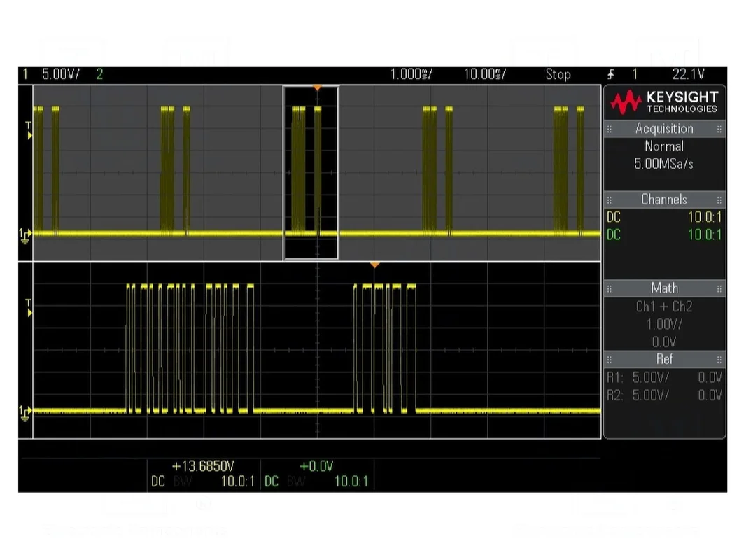Viewport: 746px width, 560px height.
Task: Click the trigger level 22.1V readout
Action: click(688, 74)
